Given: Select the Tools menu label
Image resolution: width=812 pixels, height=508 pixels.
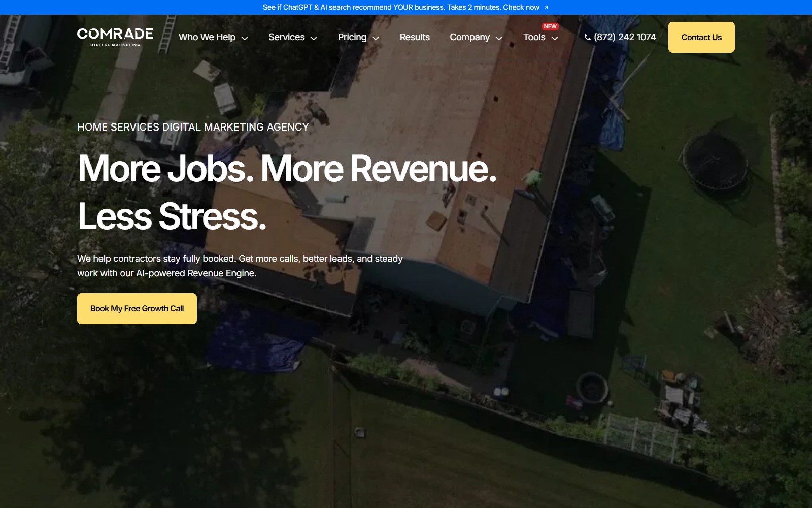Looking at the screenshot, I should pyautogui.click(x=534, y=37).
